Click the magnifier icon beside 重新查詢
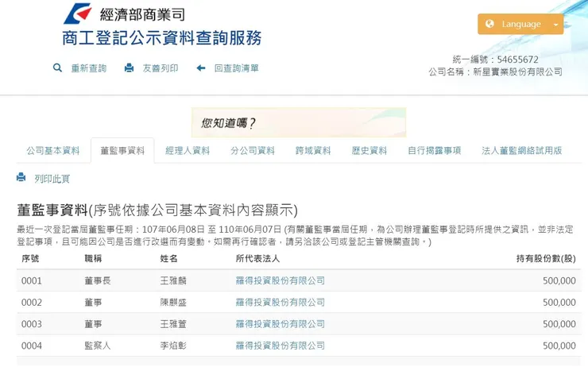The image size is (588, 367). (x=57, y=68)
